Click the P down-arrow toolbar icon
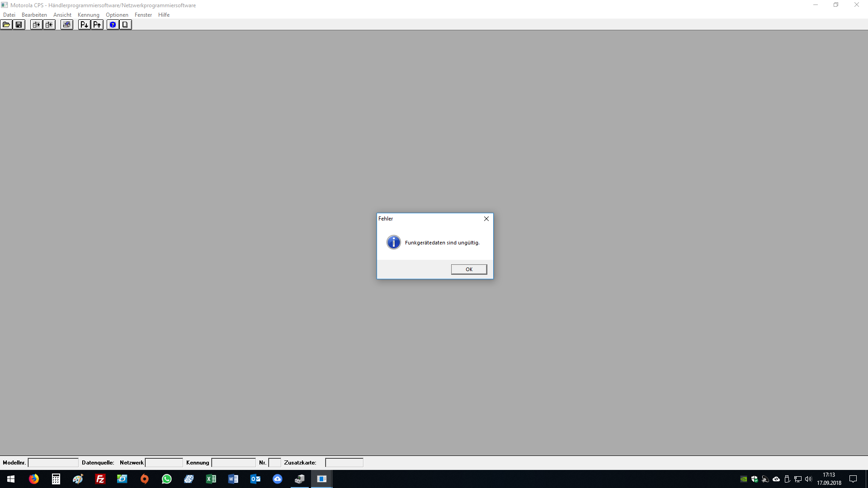This screenshot has width=868, height=488. (84, 25)
